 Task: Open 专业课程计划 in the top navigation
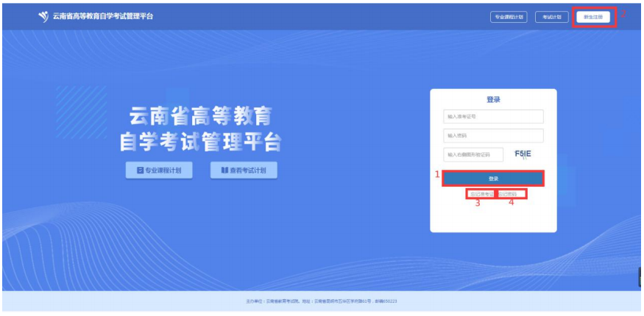[x=509, y=17]
